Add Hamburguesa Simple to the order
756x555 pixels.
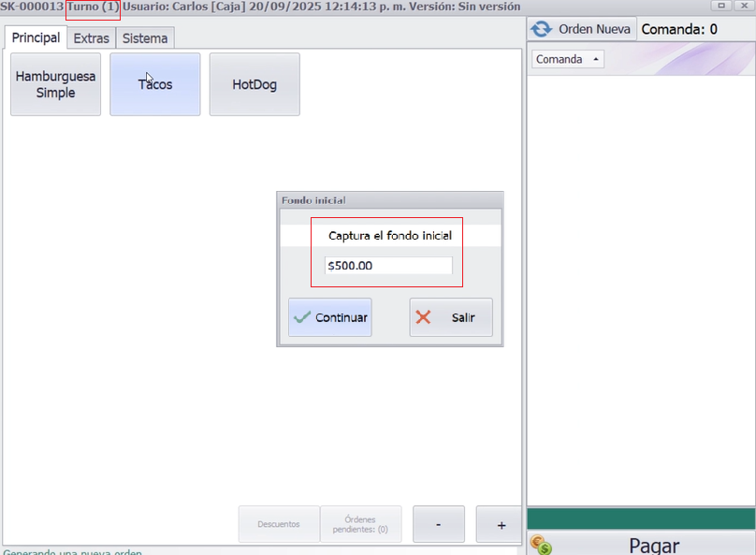(55, 84)
